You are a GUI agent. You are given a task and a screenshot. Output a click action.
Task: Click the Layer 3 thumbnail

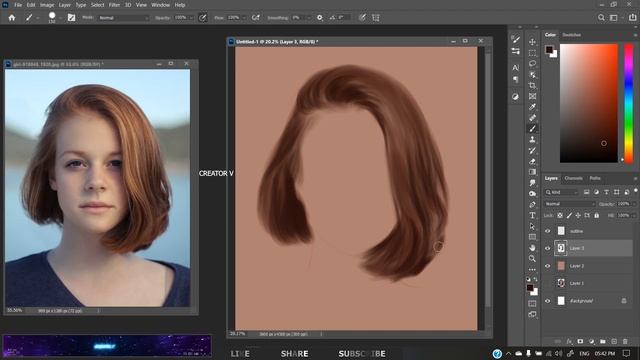(x=561, y=248)
